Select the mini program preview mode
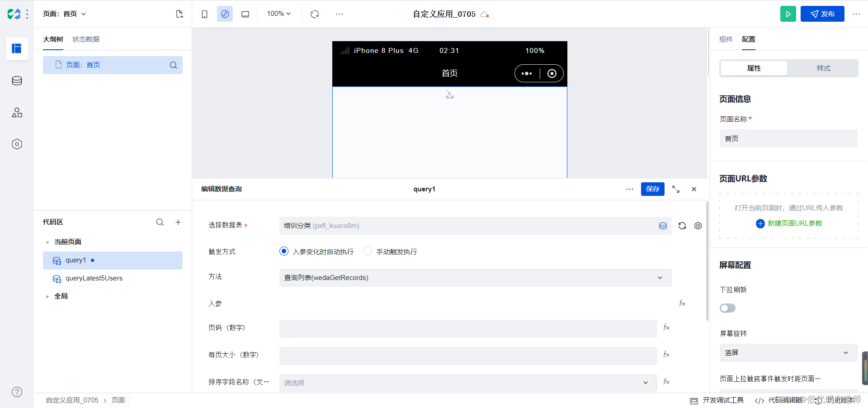This screenshot has width=868, height=408. point(225,14)
